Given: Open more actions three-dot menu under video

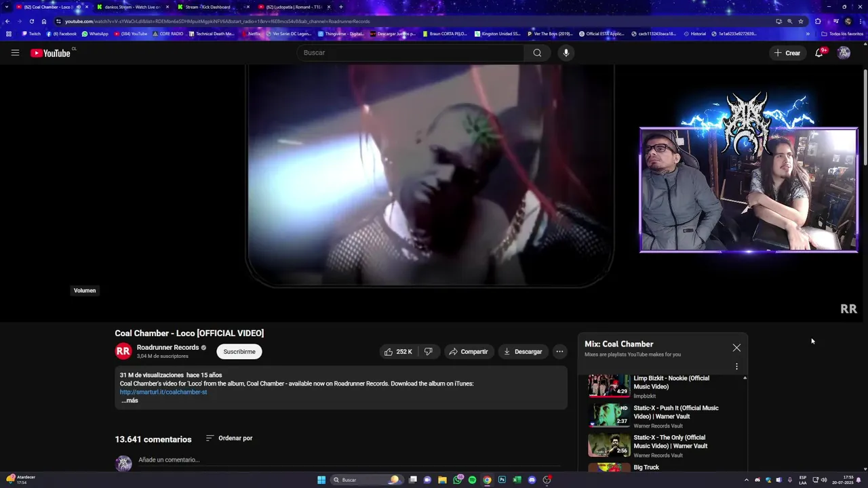Looking at the screenshot, I should [x=559, y=352].
